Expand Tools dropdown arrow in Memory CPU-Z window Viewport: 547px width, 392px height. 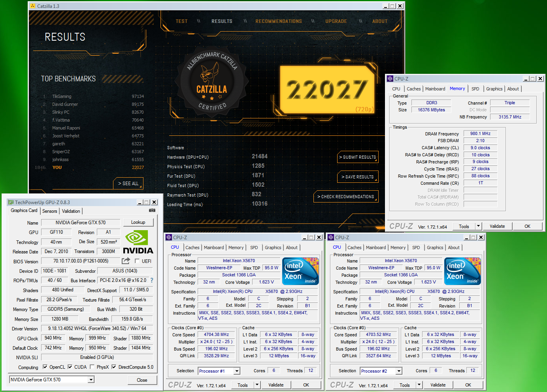pos(478,226)
